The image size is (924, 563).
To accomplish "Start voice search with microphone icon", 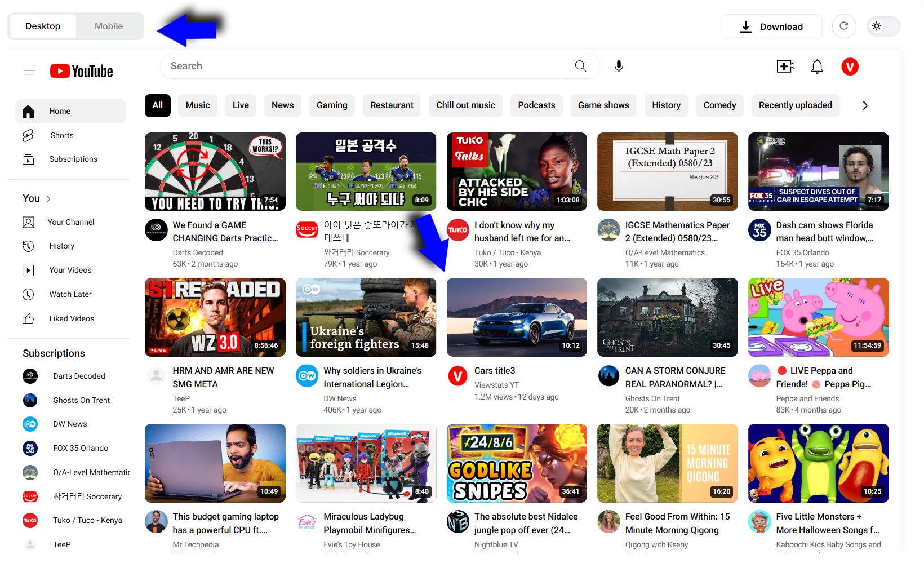I will tap(619, 66).
